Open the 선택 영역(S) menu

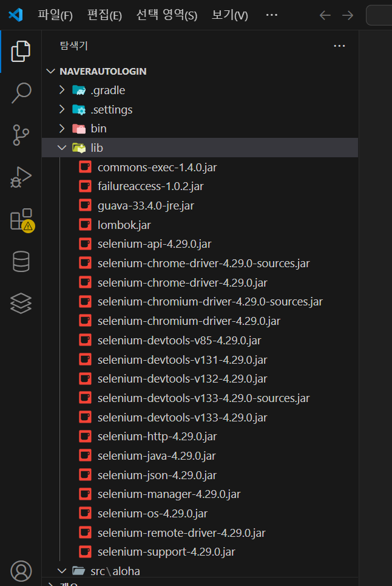click(166, 15)
